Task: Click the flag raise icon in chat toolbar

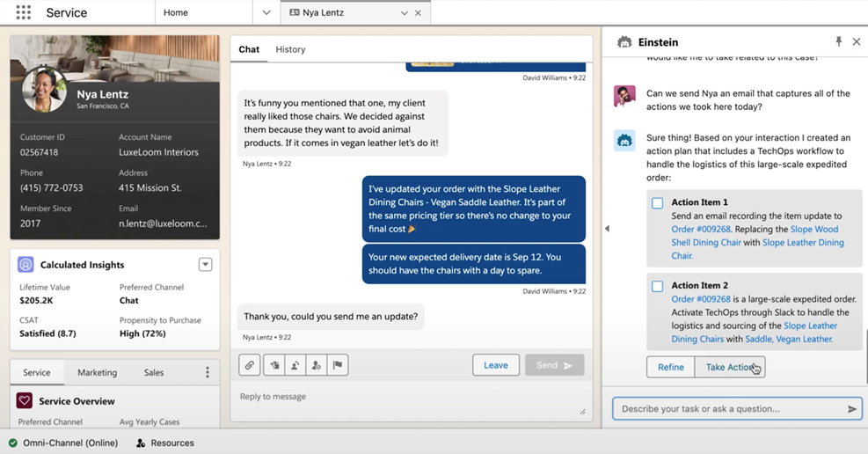Action: pos(337,365)
